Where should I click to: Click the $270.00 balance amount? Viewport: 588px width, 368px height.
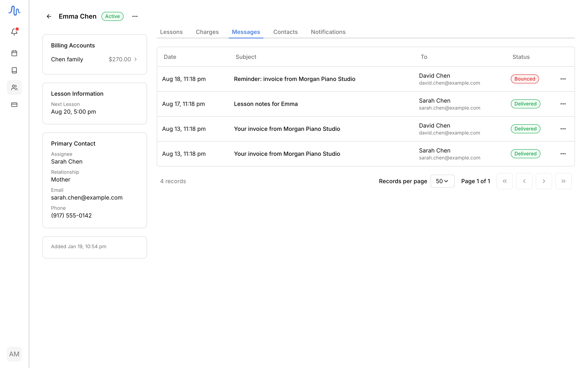(x=120, y=59)
